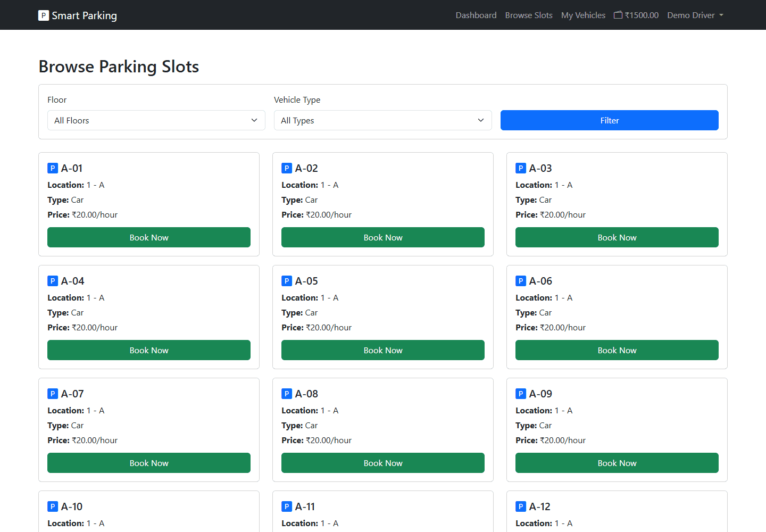766x532 pixels.
Task: Click the parking icon for slot A-05
Action: tap(287, 281)
